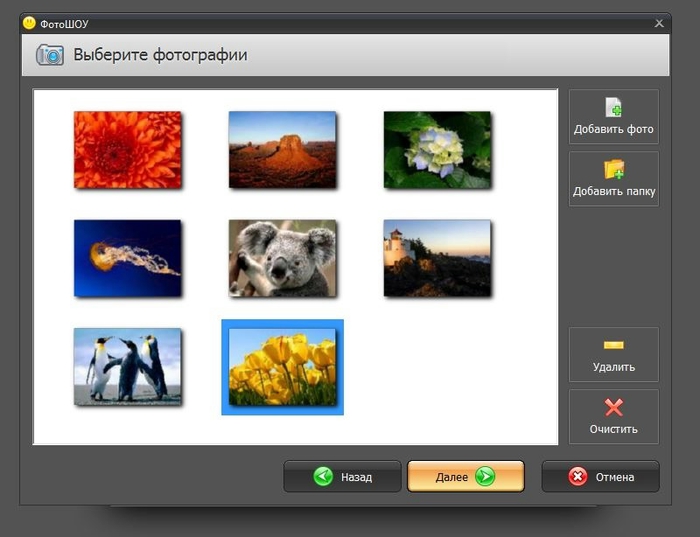Click Удалить to remove selected photo

pyautogui.click(x=613, y=354)
